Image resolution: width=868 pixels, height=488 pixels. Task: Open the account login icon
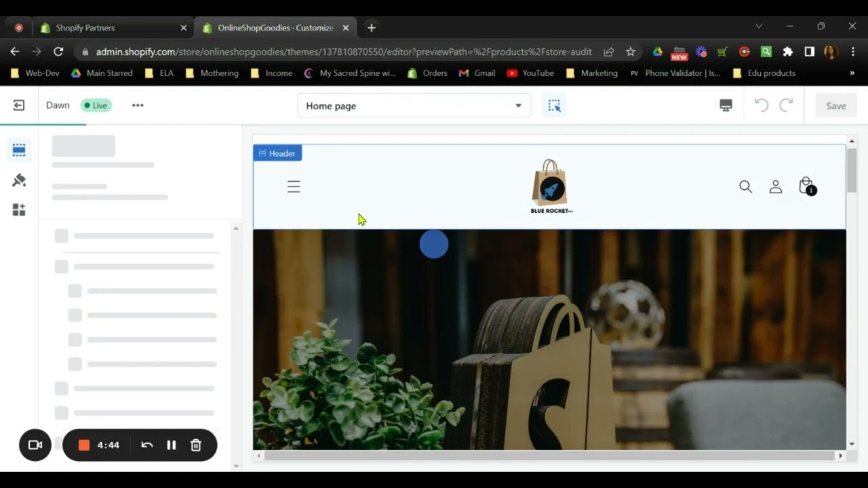coord(776,186)
